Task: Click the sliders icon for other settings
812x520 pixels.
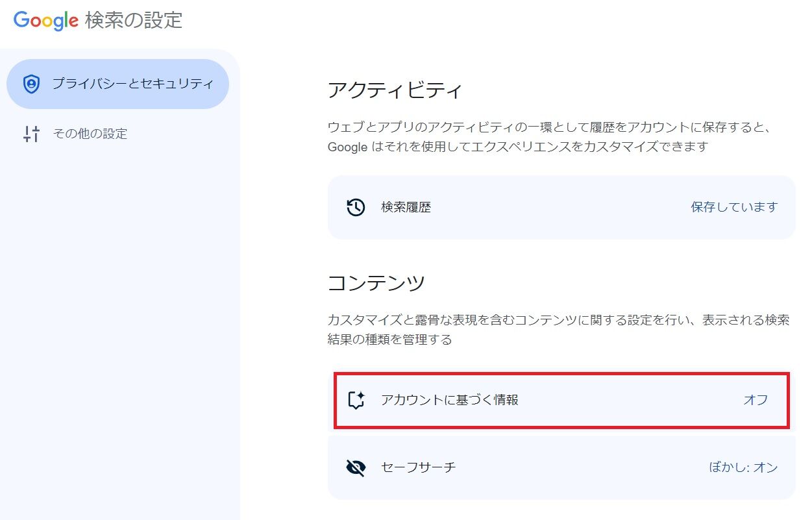Action: point(31,134)
